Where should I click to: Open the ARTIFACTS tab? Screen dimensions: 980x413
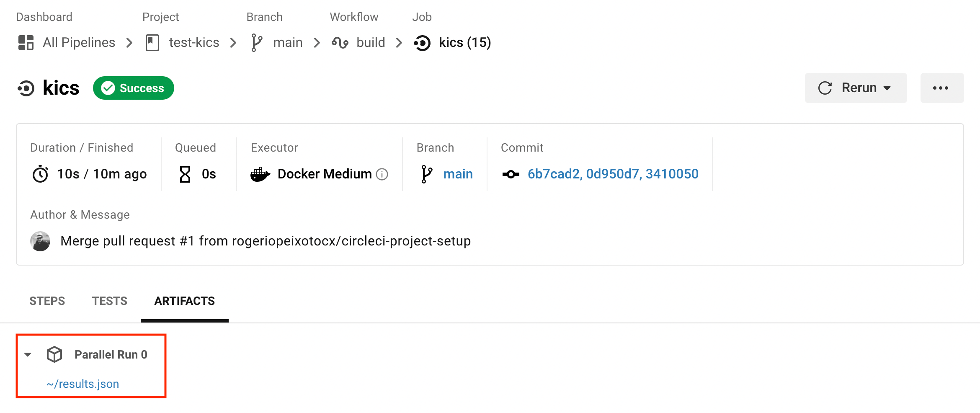click(x=184, y=301)
